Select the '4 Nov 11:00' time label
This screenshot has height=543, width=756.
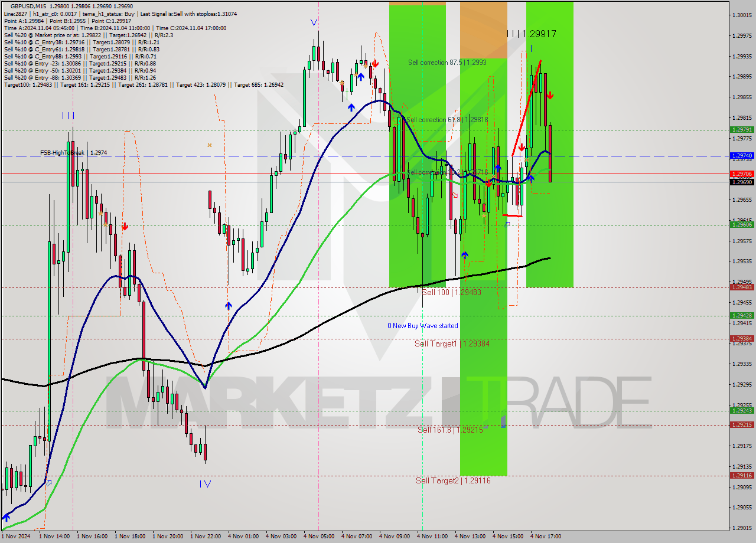coord(432,537)
